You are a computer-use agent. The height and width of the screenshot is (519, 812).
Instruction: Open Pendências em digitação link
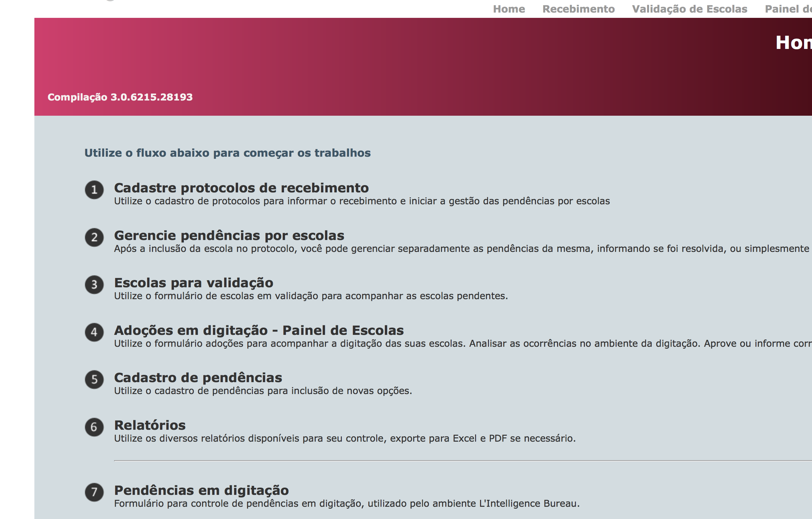click(x=201, y=490)
